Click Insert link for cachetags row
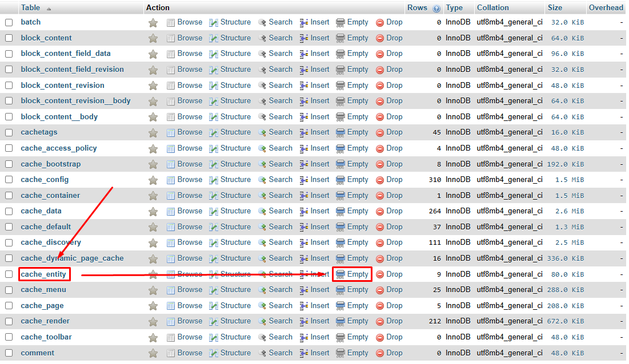 (x=320, y=132)
